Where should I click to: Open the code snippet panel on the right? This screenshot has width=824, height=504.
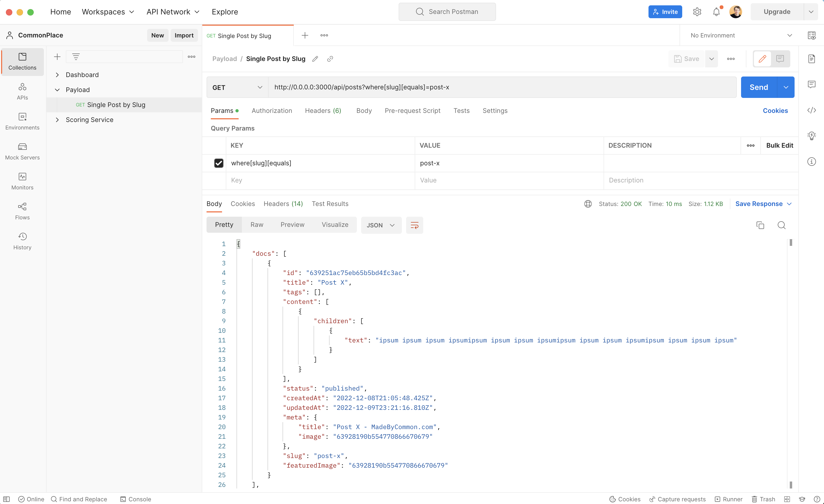[812, 110]
